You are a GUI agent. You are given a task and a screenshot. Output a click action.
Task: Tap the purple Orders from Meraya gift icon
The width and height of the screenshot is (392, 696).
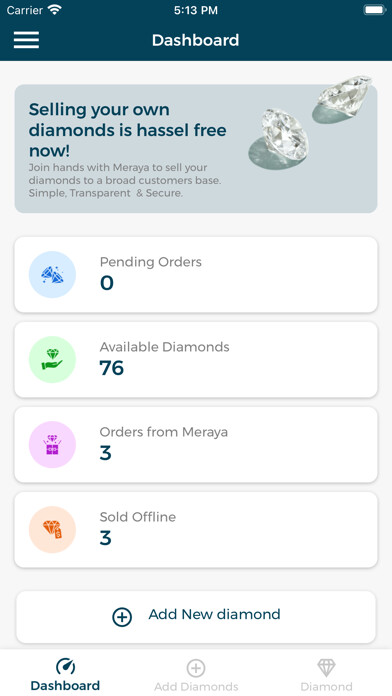click(52, 445)
